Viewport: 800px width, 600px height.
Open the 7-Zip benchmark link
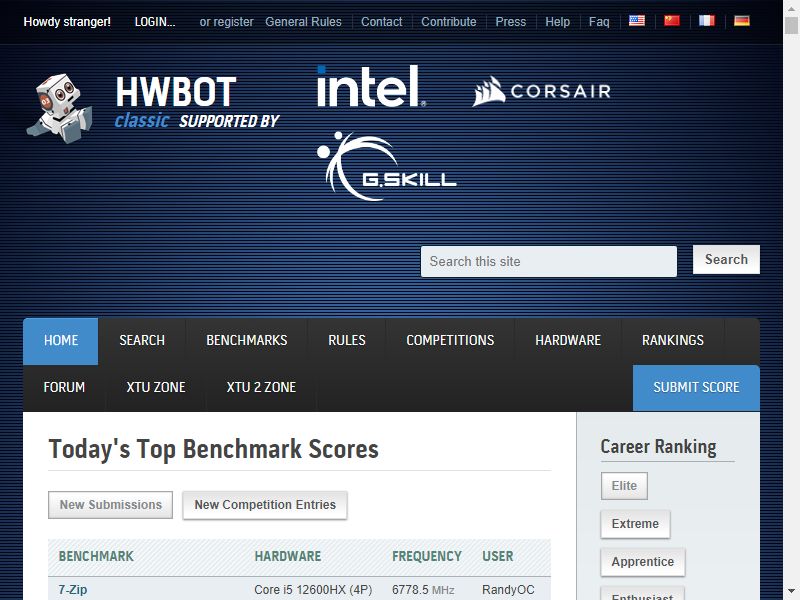[x=72, y=590]
